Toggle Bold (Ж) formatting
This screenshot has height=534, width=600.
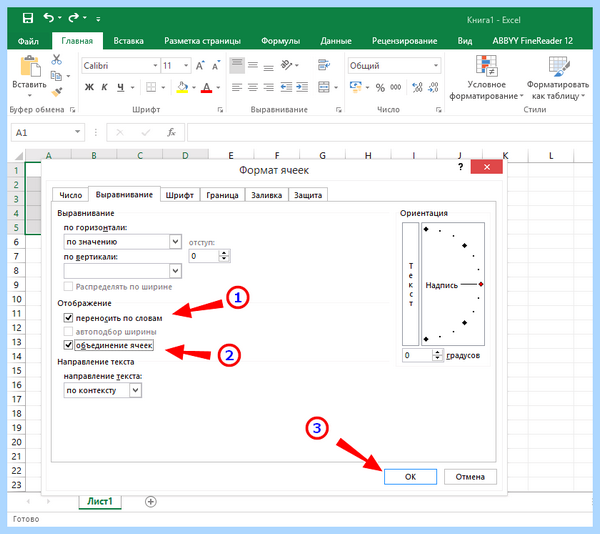tap(89, 87)
